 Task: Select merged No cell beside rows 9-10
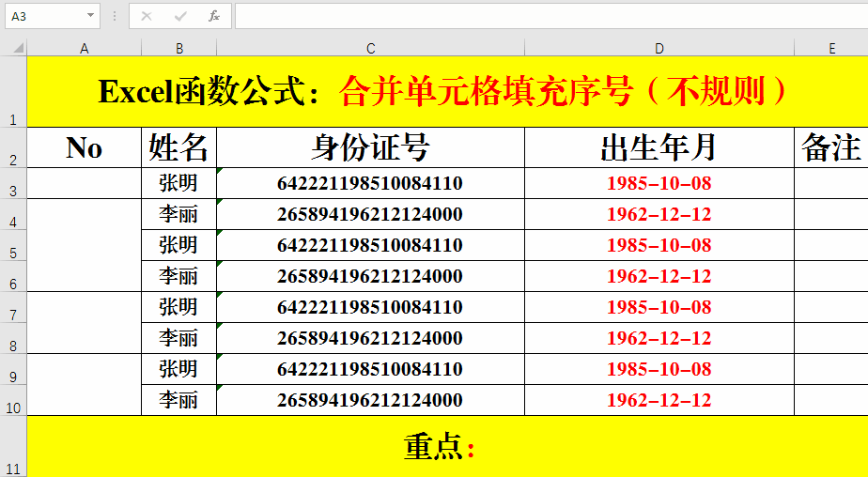tap(85, 385)
